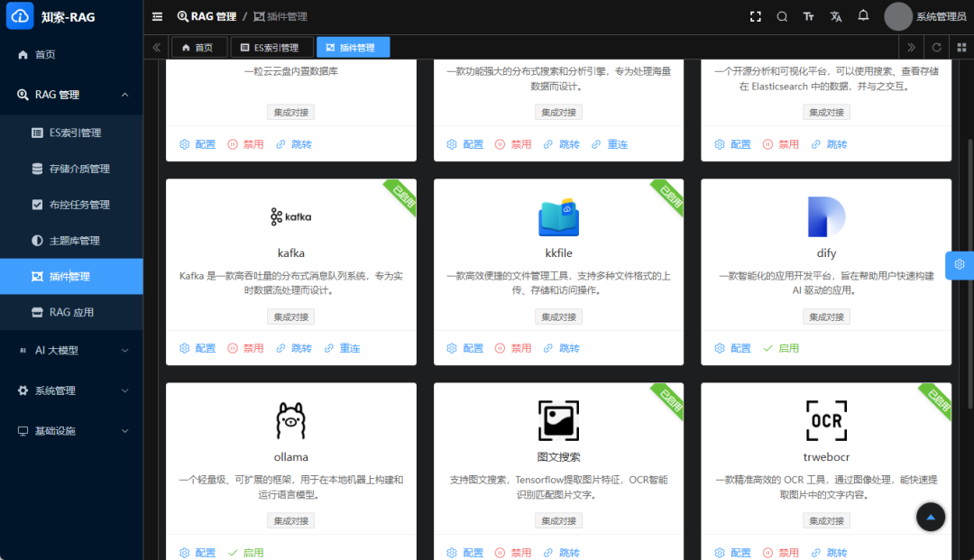Click the ollama llama logo thumbnail
Viewport: 974px width, 560px height.
point(290,420)
